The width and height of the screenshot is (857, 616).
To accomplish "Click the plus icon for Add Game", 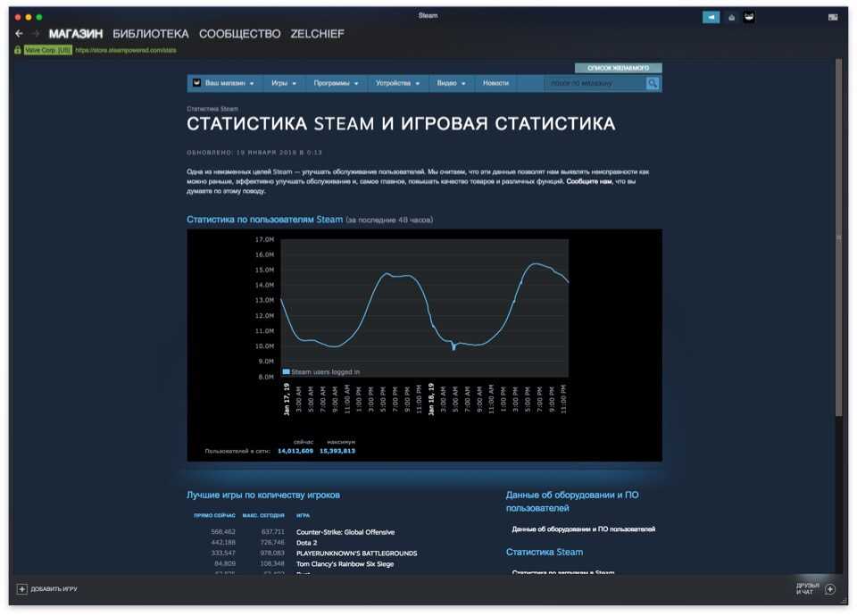I will [22, 589].
